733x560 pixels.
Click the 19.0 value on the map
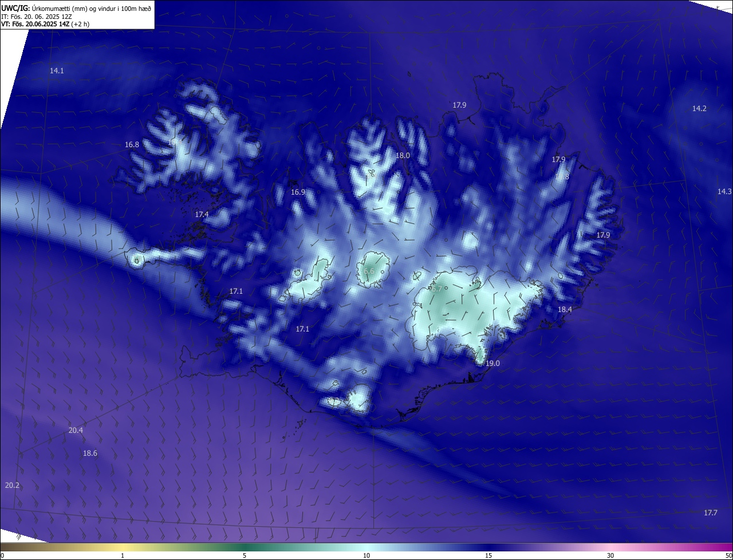click(492, 364)
